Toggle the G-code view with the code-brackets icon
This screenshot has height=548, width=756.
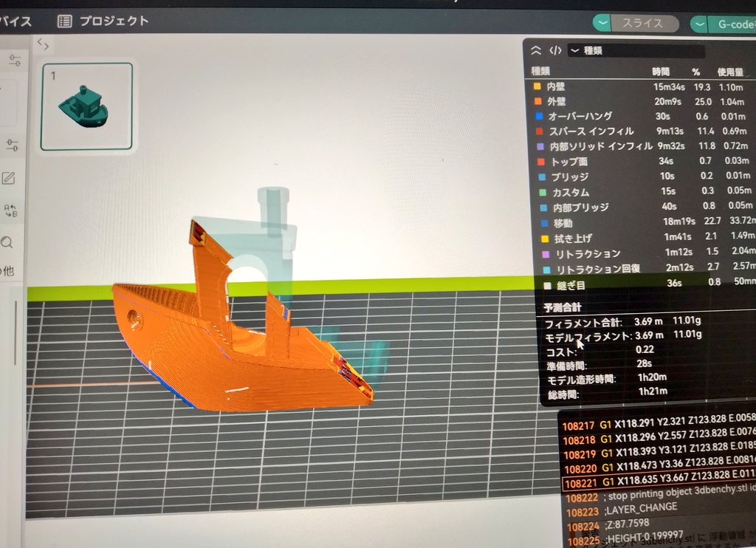[555, 50]
